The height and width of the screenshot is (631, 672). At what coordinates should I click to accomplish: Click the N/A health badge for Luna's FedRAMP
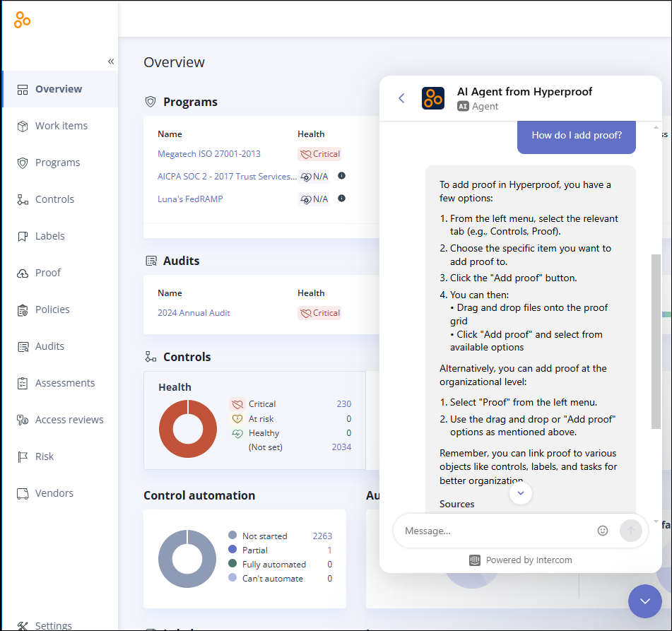click(314, 199)
